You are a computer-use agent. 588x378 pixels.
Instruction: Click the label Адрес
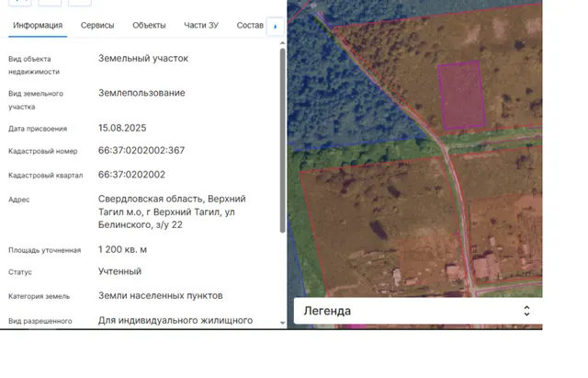click(18, 200)
